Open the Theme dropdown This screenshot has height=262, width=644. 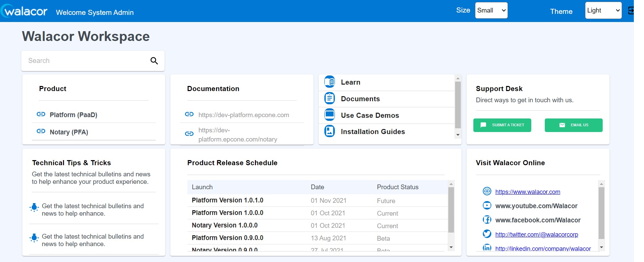click(x=603, y=10)
